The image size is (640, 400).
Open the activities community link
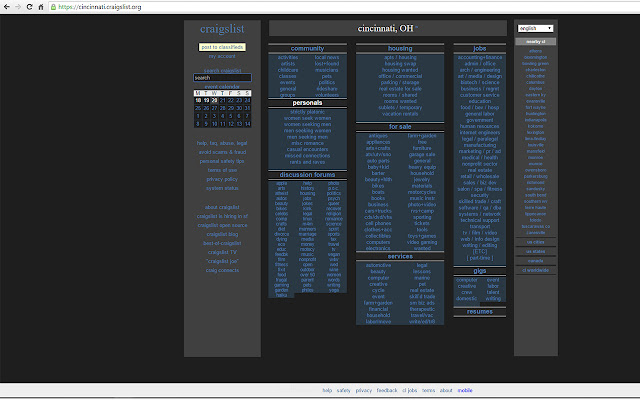click(x=288, y=58)
